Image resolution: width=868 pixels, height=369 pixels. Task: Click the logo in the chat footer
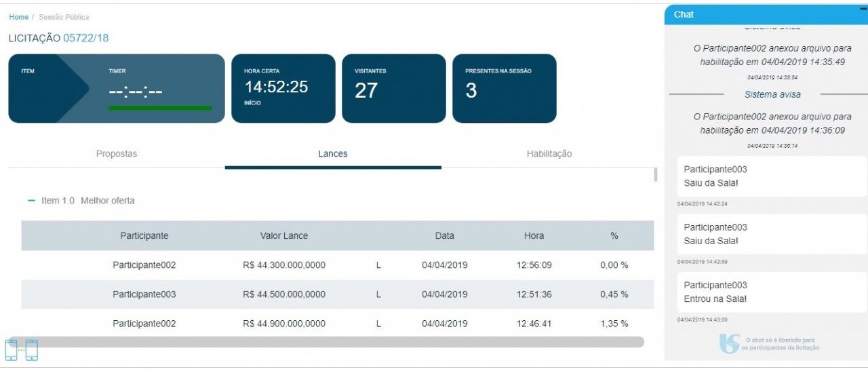[729, 344]
